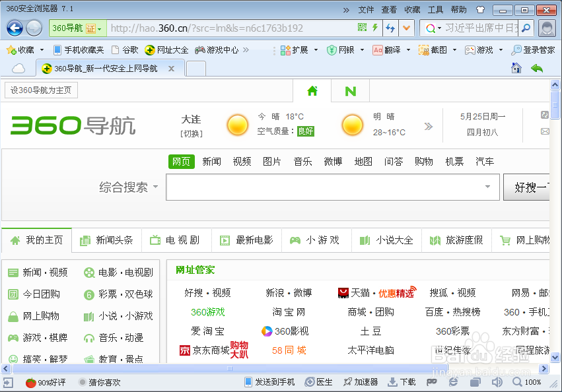This screenshot has width=562, height=392.
Task: Expand the address bar dropdown orange chevron
Action: [406, 28]
